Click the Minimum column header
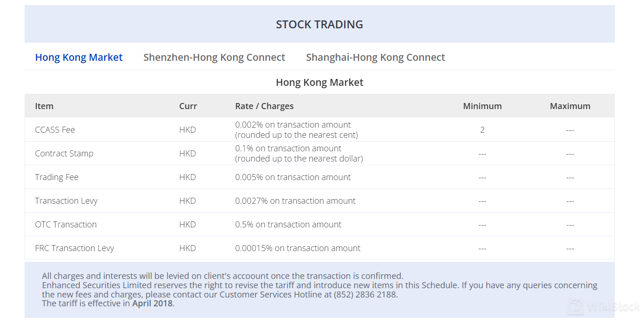 click(482, 106)
